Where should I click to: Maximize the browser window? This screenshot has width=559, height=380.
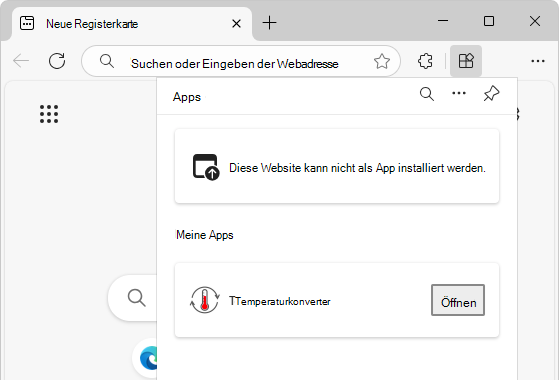click(x=489, y=21)
